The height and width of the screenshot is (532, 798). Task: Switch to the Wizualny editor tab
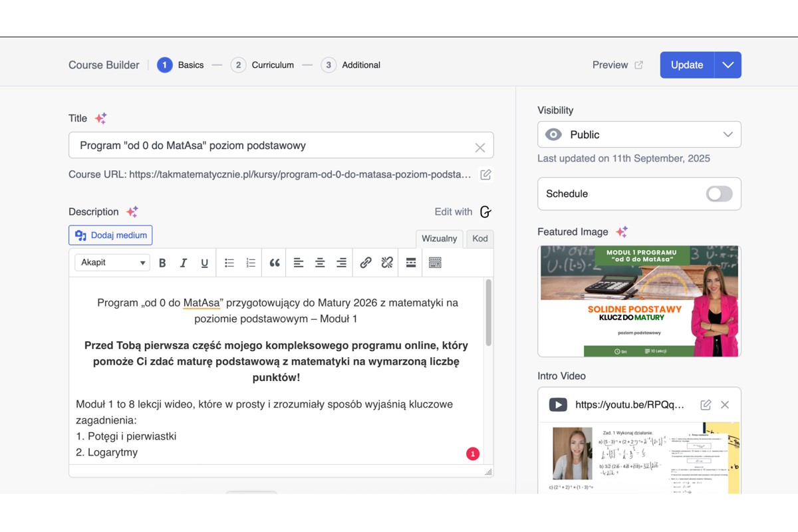click(x=440, y=239)
